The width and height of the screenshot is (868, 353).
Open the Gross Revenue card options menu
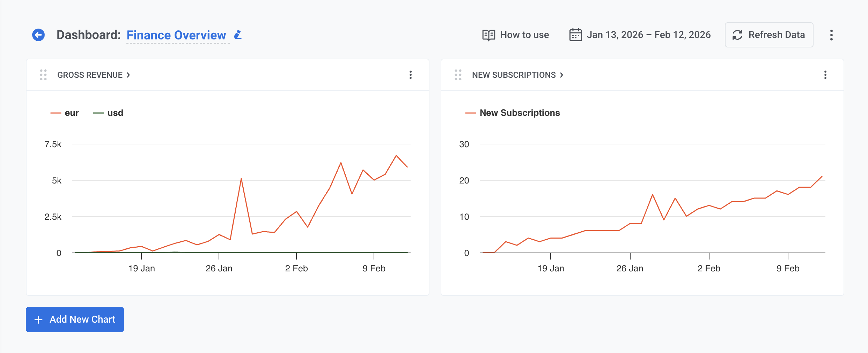pyautogui.click(x=410, y=75)
